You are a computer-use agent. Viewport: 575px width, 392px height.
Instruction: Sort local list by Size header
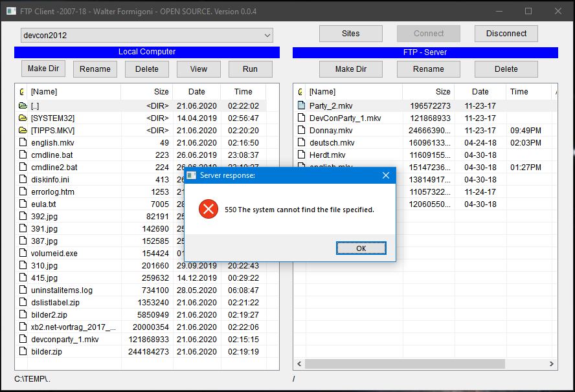[147, 92]
